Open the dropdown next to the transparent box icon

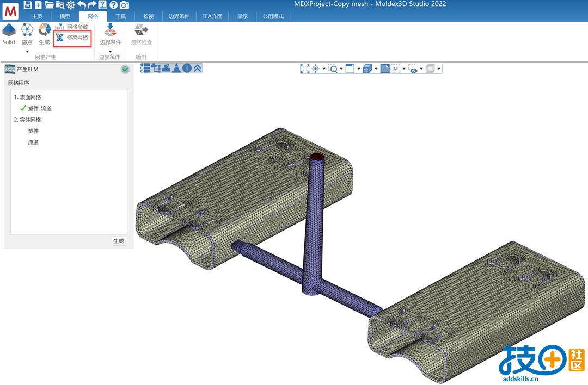(439, 69)
